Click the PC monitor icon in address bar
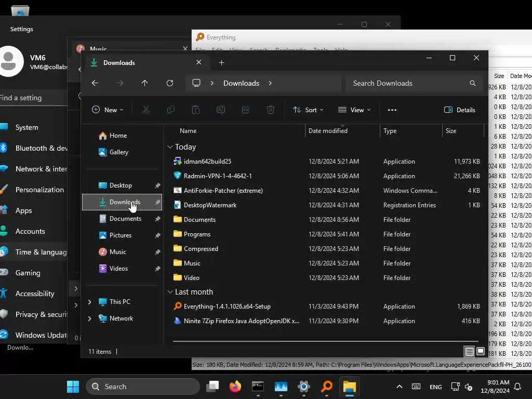The image size is (532, 399). tap(196, 83)
